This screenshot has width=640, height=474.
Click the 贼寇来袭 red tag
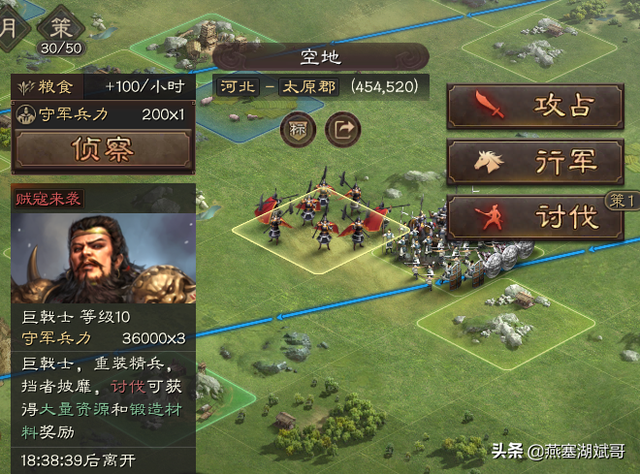click(48, 199)
